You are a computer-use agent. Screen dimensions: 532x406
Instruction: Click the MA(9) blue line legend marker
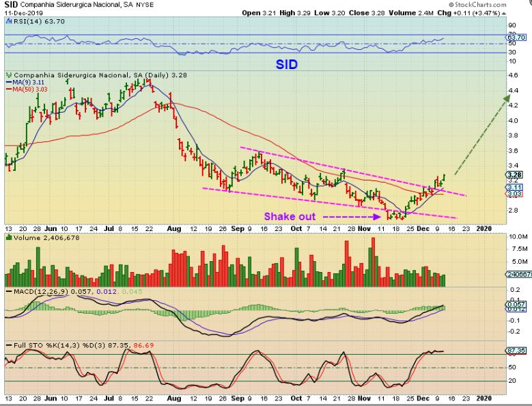(9, 83)
